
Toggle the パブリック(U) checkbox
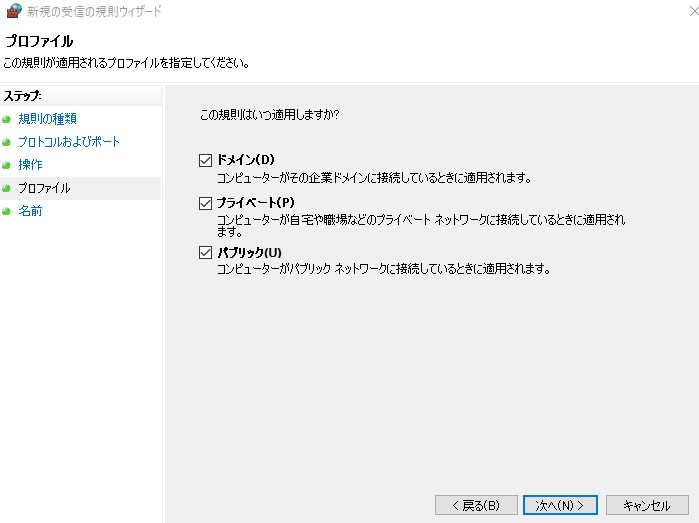(x=205, y=253)
